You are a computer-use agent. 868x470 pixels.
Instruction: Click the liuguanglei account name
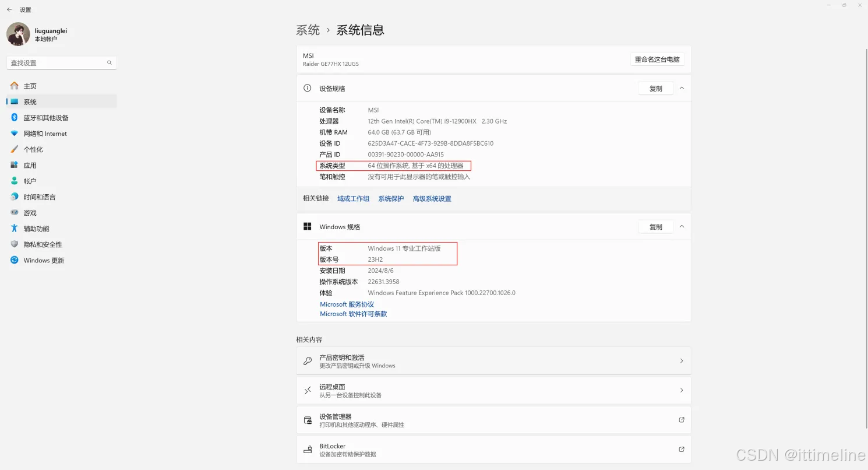(x=51, y=31)
